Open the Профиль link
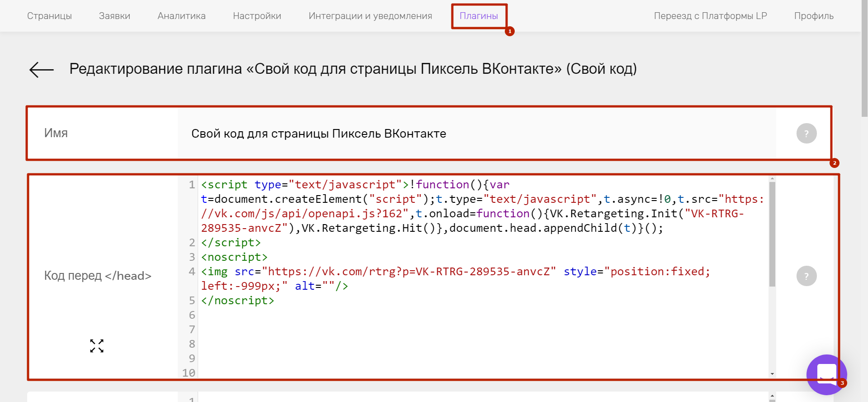 pos(814,16)
